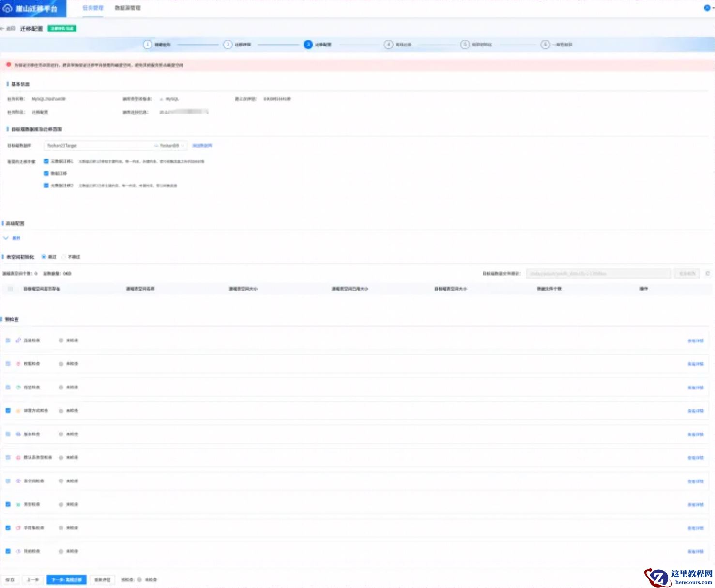
Task: Select the 跳过 radio button
Action: (x=44, y=257)
